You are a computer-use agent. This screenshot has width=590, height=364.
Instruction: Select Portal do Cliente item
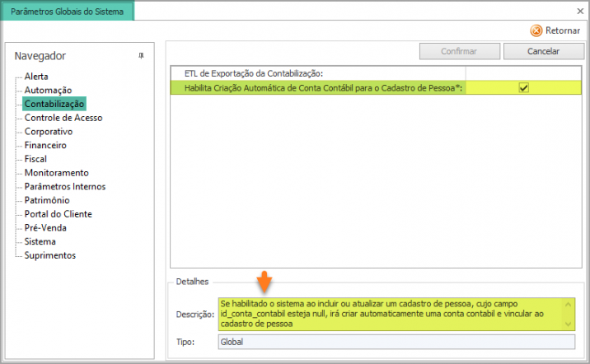pos(58,214)
